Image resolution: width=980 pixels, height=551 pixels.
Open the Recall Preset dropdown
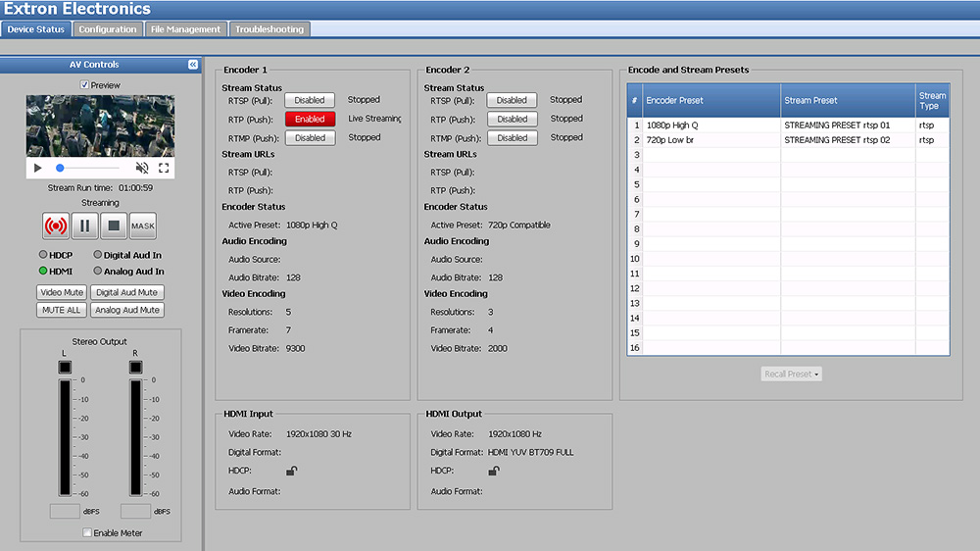(x=791, y=374)
